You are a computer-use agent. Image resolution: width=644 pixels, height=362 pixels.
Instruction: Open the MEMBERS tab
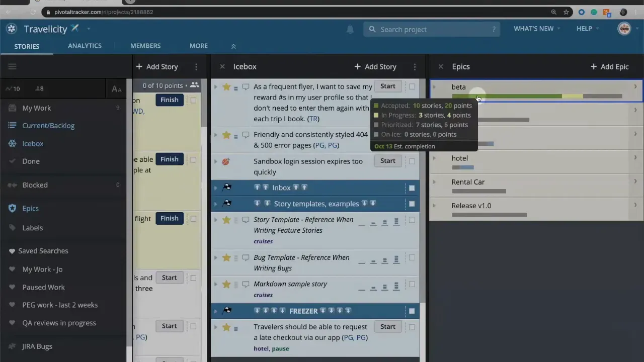tap(145, 46)
